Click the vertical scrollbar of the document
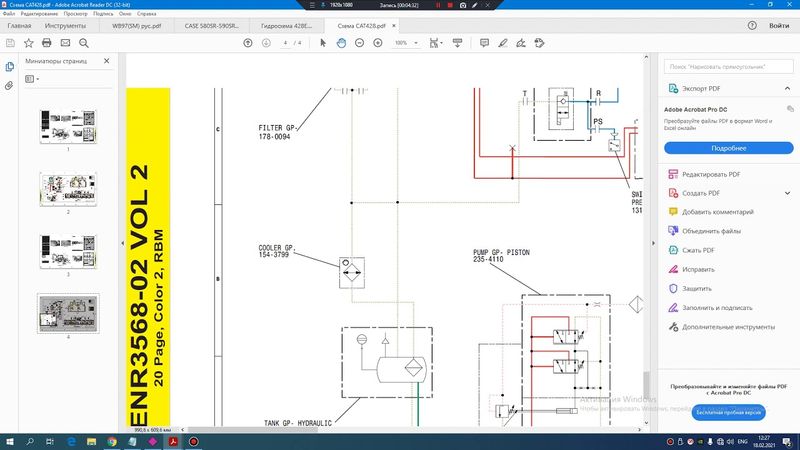800x450 pixels. tap(645, 385)
